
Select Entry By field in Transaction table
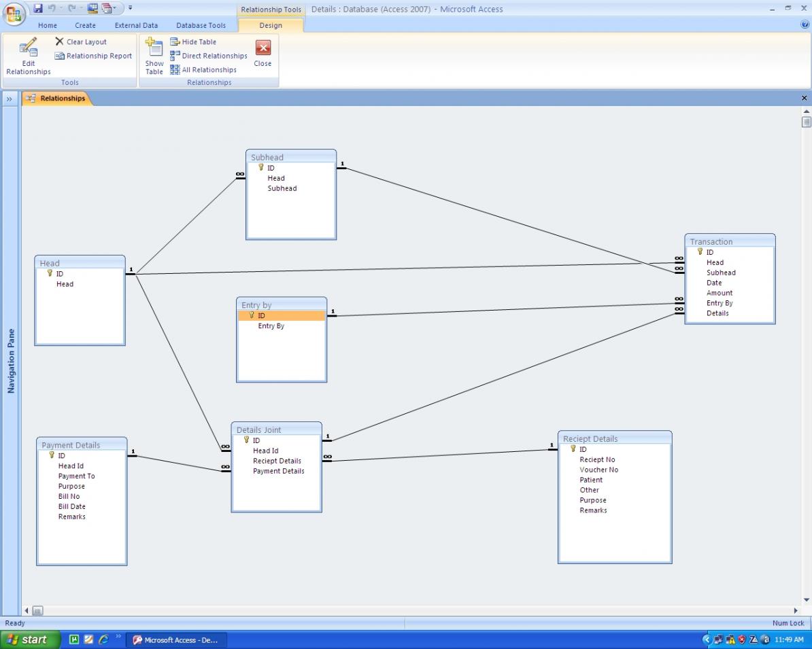click(720, 303)
